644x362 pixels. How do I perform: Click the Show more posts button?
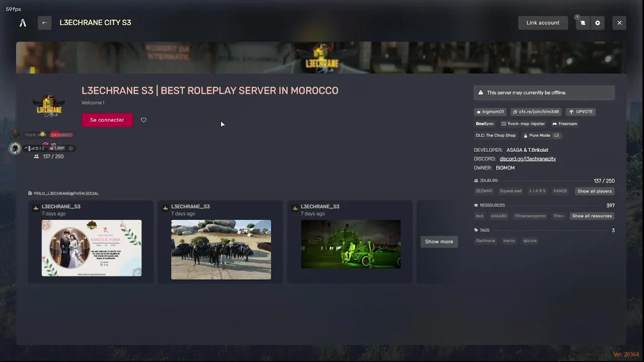[x=439, y=241]
